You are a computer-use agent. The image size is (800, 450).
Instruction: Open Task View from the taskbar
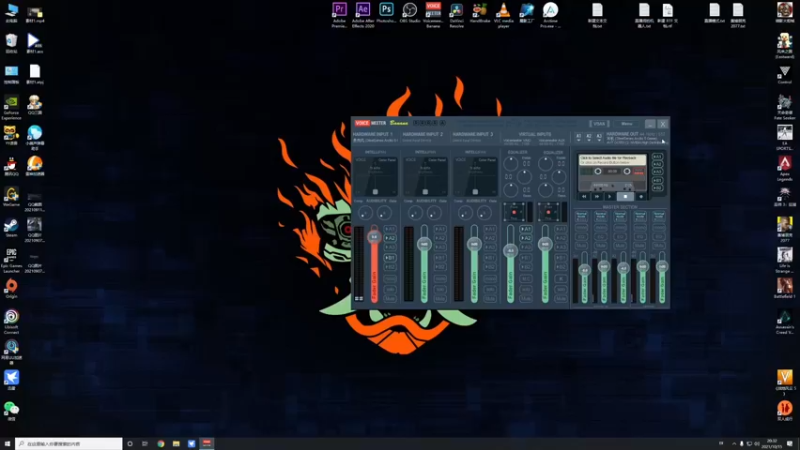(x=145, y=443)
